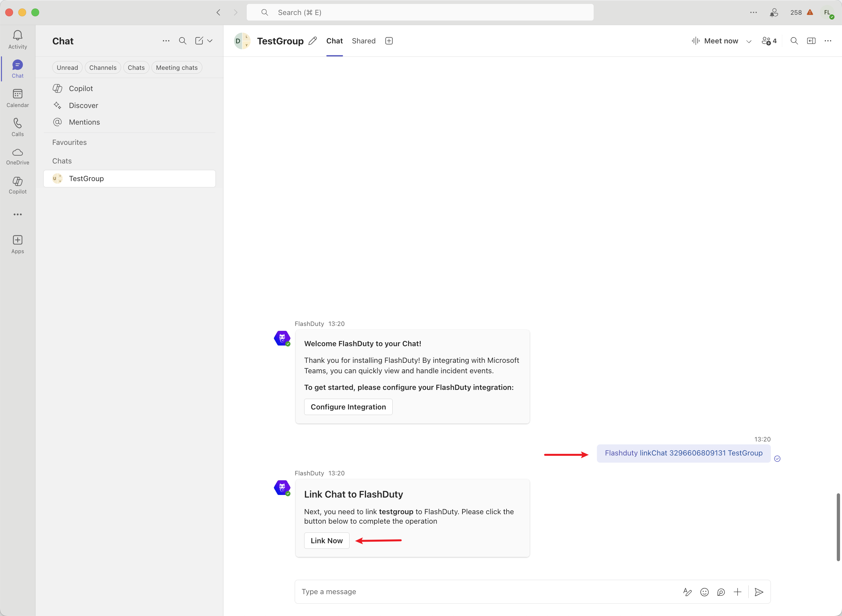842x616 pixels.
Task: Open actions and apps plus icon
Action: pos(738,592)
